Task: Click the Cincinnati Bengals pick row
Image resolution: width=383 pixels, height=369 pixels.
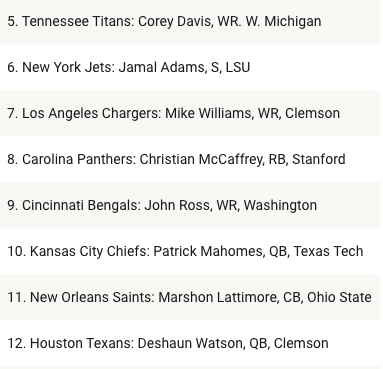Action: tap(190, 205)
